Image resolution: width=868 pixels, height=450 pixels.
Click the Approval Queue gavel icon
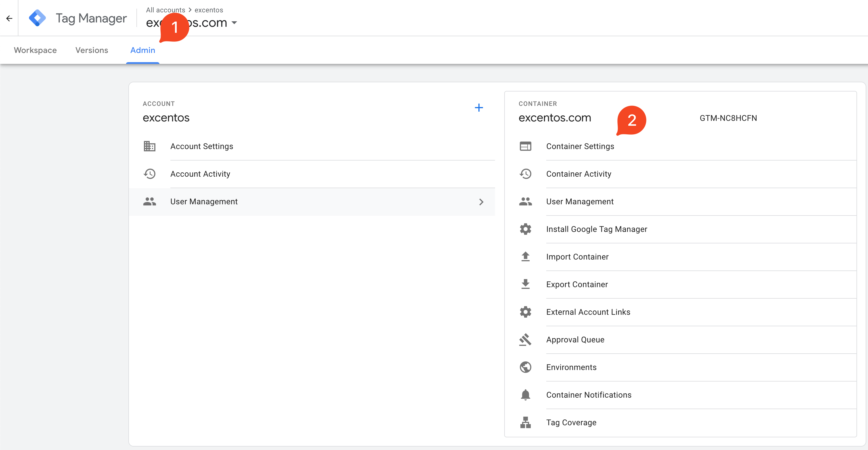point(525,340)
